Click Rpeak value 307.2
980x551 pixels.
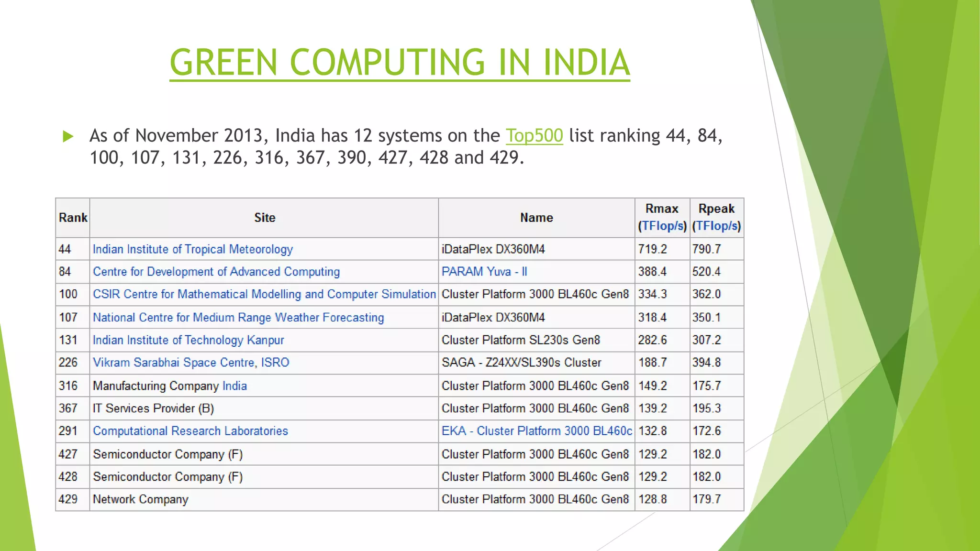click(706, 340)
